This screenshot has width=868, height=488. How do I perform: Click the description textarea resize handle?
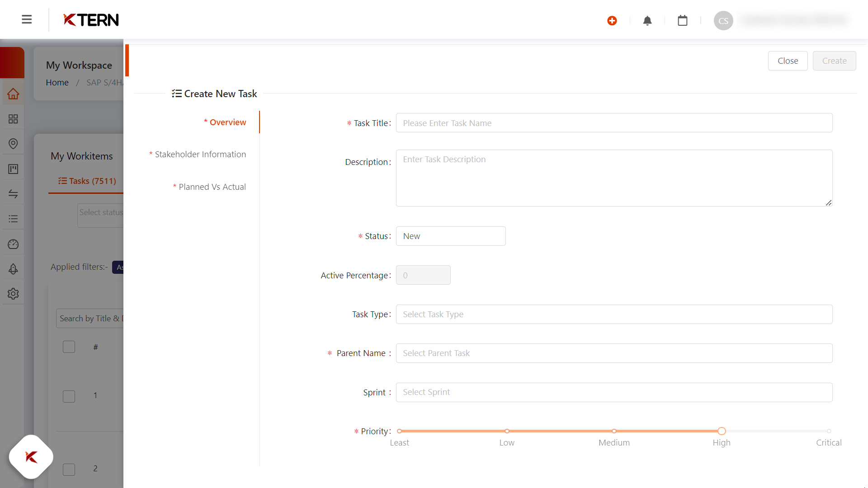(x=828, y=202)
